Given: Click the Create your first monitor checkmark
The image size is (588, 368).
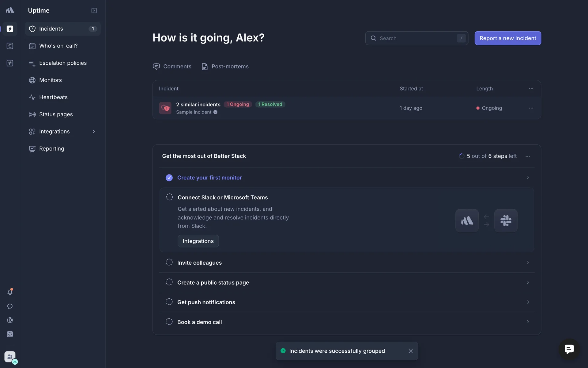Looking at the screenshot, I should pos(169,178).
